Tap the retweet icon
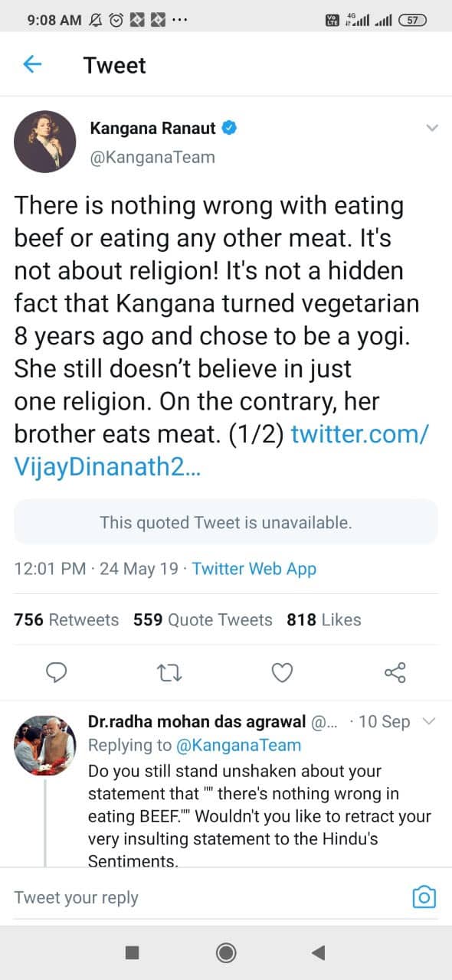This screenshot has width=452, height=980. 167,673
